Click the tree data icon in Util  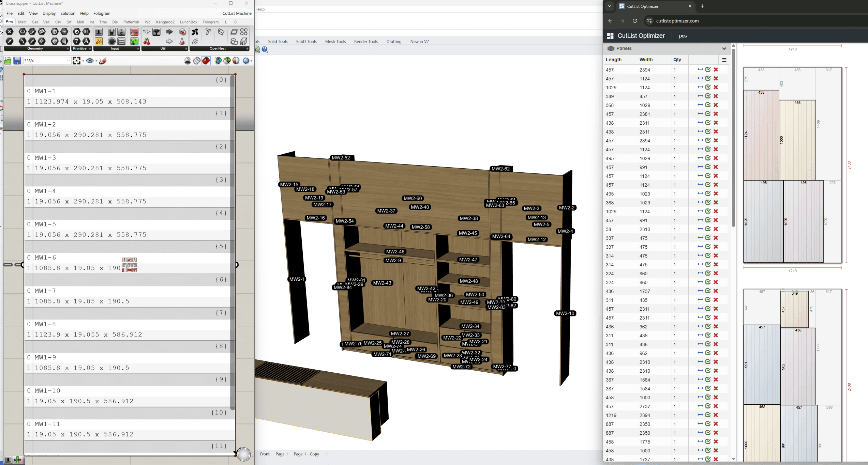point(156,32)
